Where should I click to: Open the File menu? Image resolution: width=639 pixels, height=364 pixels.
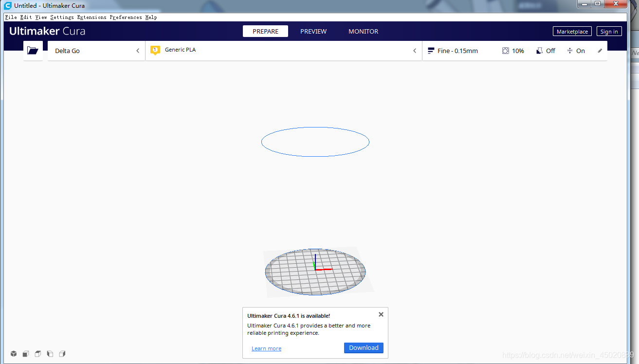11,17
